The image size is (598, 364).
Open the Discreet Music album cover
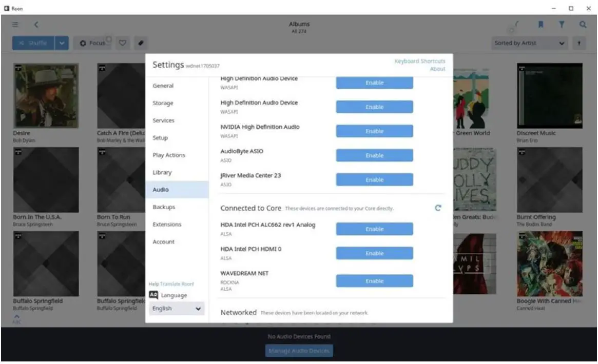550,95
